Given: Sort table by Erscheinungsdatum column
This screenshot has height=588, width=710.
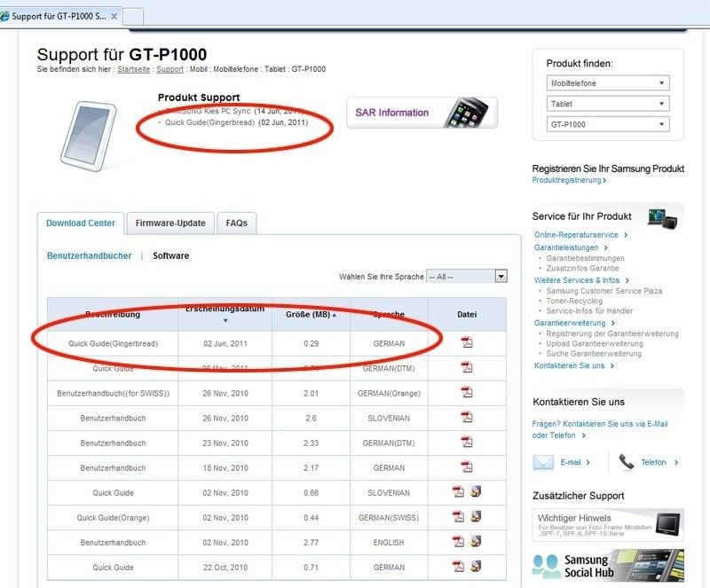Looking at the screenshot, I should point(225,314).
